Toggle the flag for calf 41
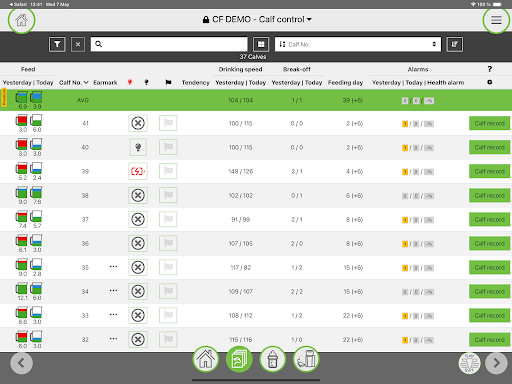The height and width of the screenshot is (384, 512). tap(168, 123)
